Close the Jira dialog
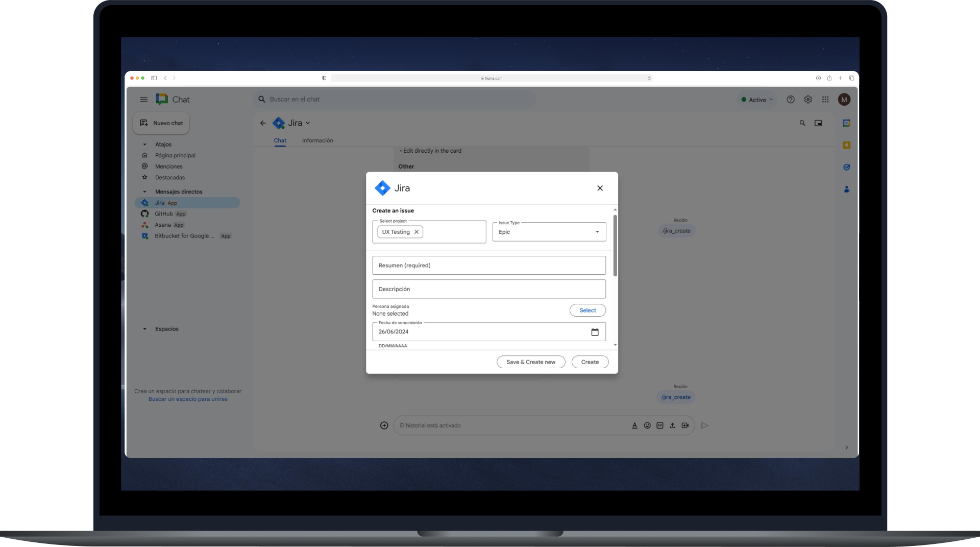980x547 pixels. point(600,188)
